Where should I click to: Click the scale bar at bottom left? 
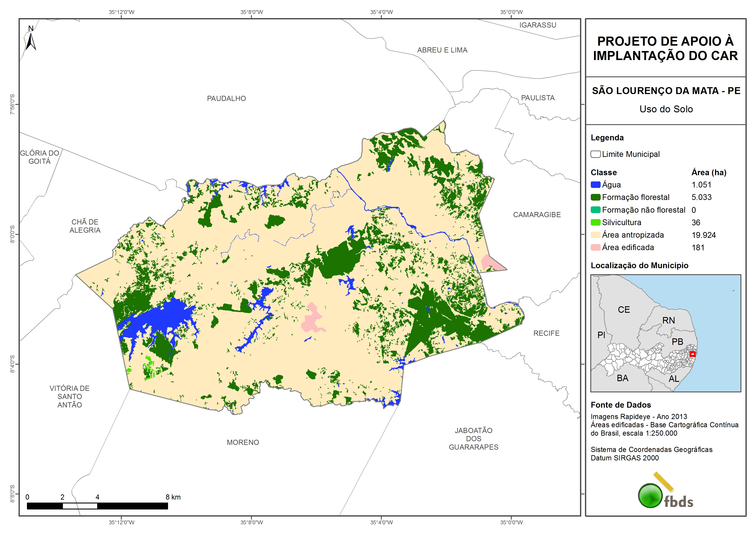click(97, 506)
